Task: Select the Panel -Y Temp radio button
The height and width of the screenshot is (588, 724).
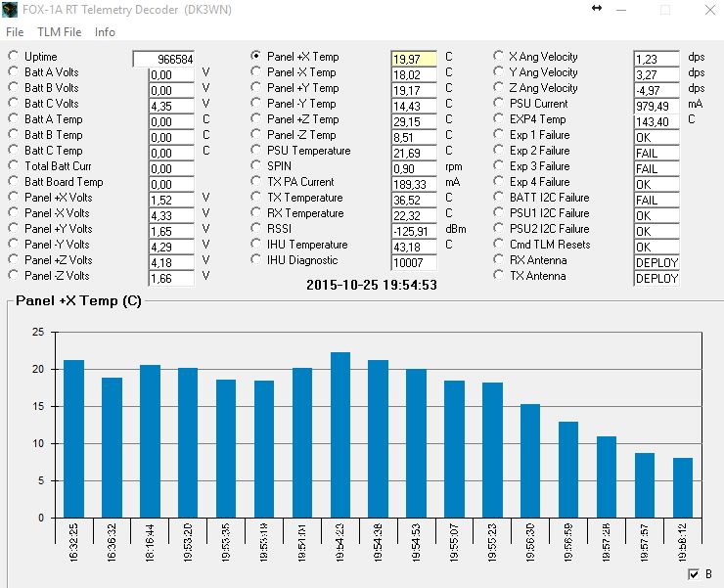Action: [255, 103]
